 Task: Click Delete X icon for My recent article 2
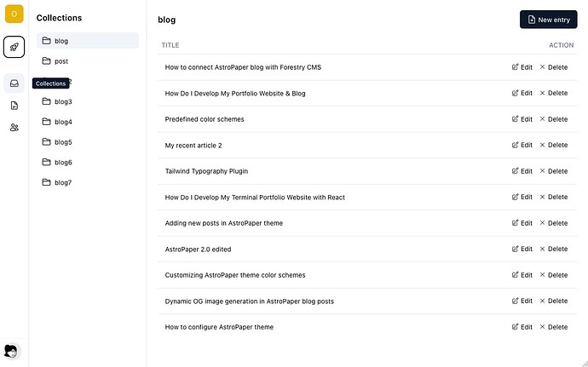tap(542, 145)
